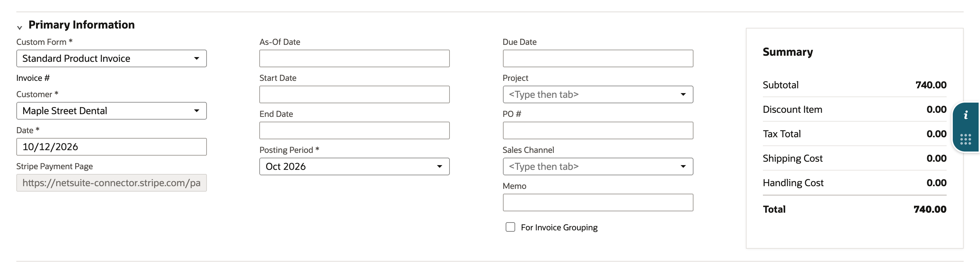Click the Stripe Payment Page label
Image resolution: width=980 pixels, height=265 pixels.
click(54, 166)
